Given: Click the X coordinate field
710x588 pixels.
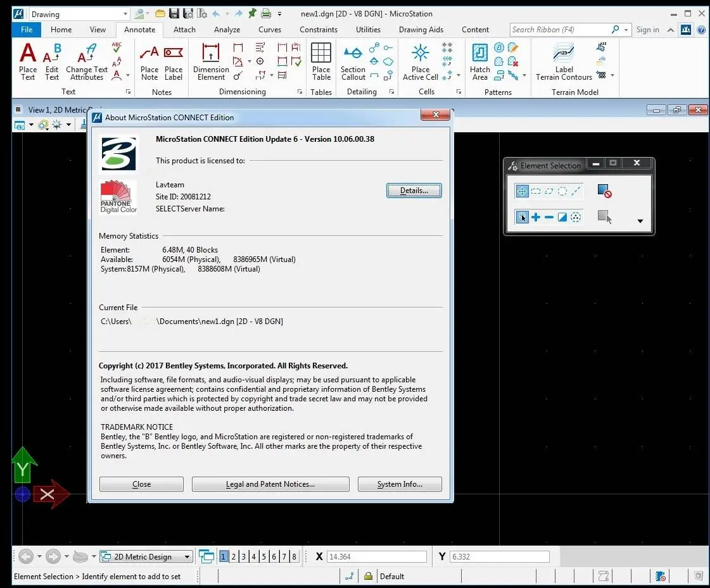Looking at the screenshot, I should coord(377,556).
